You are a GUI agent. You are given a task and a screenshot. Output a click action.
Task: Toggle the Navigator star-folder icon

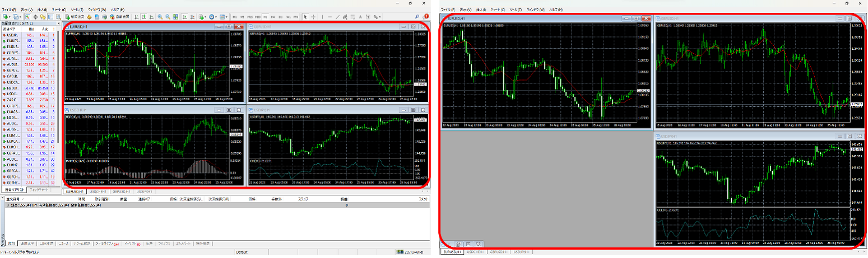(43, 17)
